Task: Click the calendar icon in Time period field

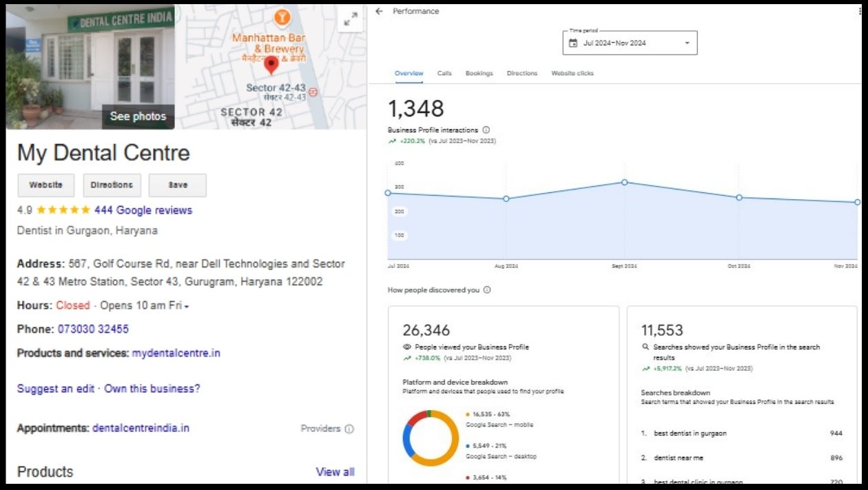Action: pyautogui.click(x=573, y=43)
